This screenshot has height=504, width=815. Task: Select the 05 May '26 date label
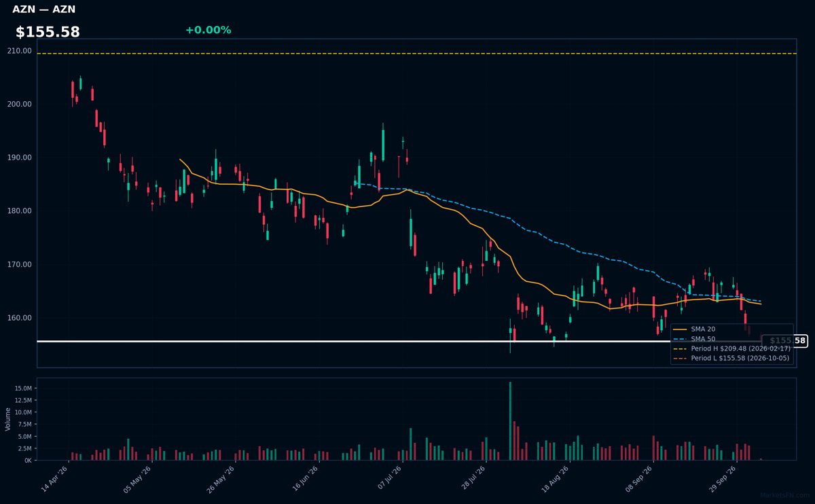[x=137, y=480]
